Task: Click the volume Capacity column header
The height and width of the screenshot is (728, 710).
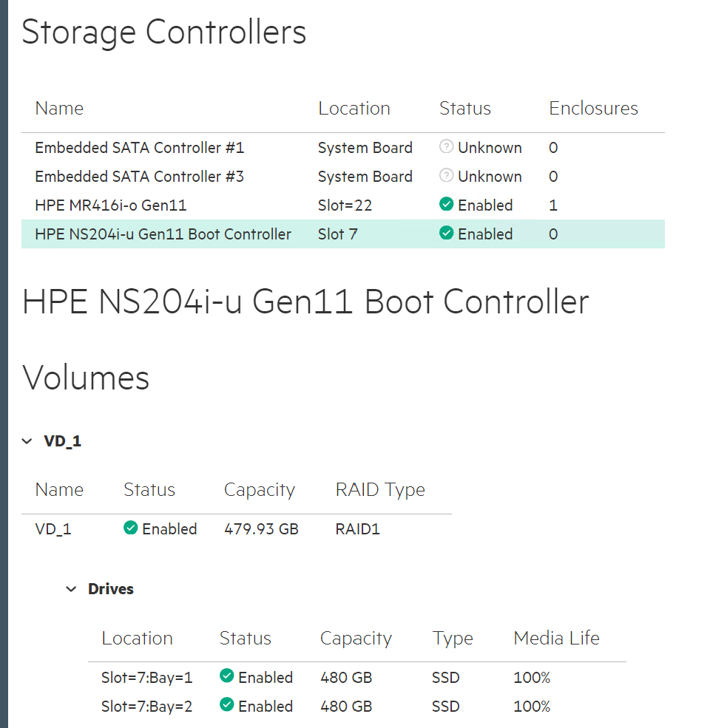Action: point(260,490)
